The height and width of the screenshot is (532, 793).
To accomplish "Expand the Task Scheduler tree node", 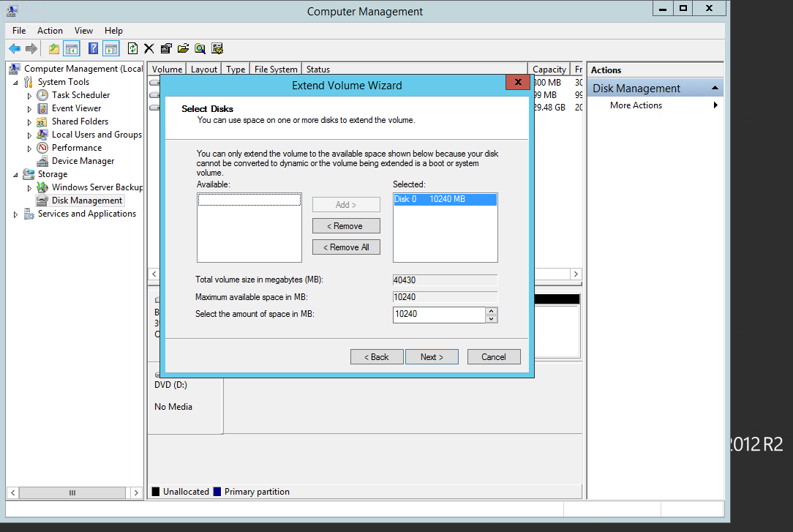I will click(29, 95).
